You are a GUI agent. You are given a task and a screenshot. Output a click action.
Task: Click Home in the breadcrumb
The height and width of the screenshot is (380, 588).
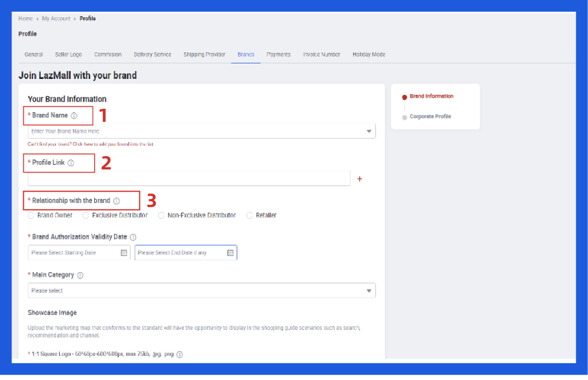(x=26, y=19)
